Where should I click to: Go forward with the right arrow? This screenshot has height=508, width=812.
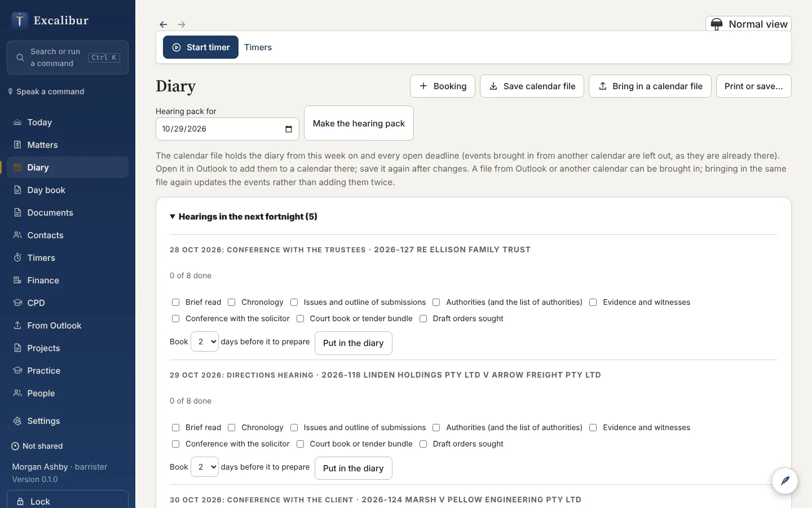pos(182,24)
